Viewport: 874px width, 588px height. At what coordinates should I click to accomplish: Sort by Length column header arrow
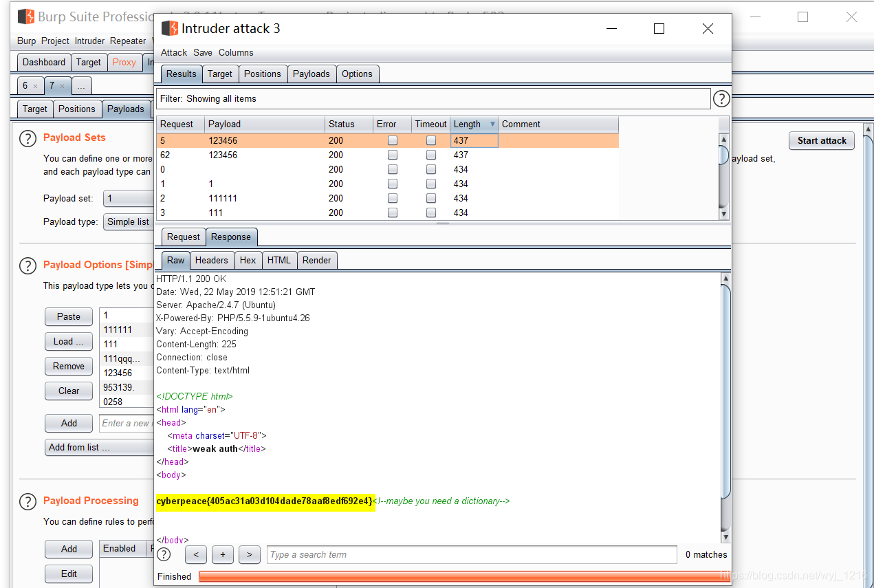click(492, 124)
